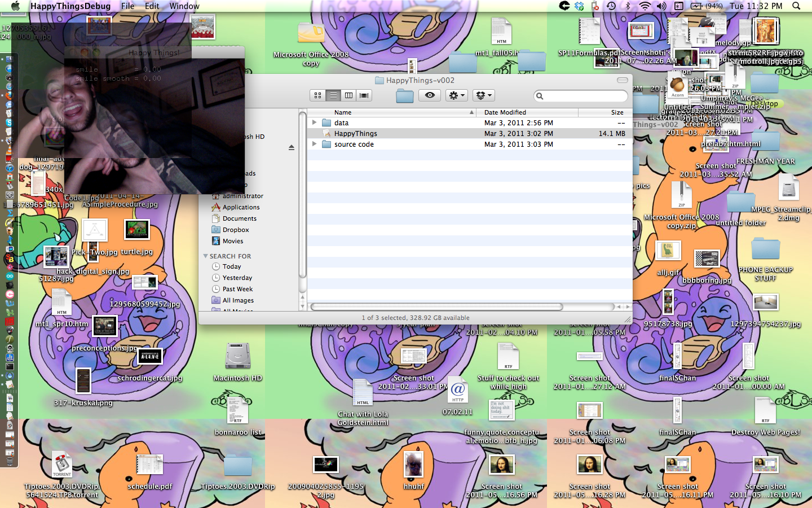Select the Chat with Lola Goldstein.html file

[363, 392]
